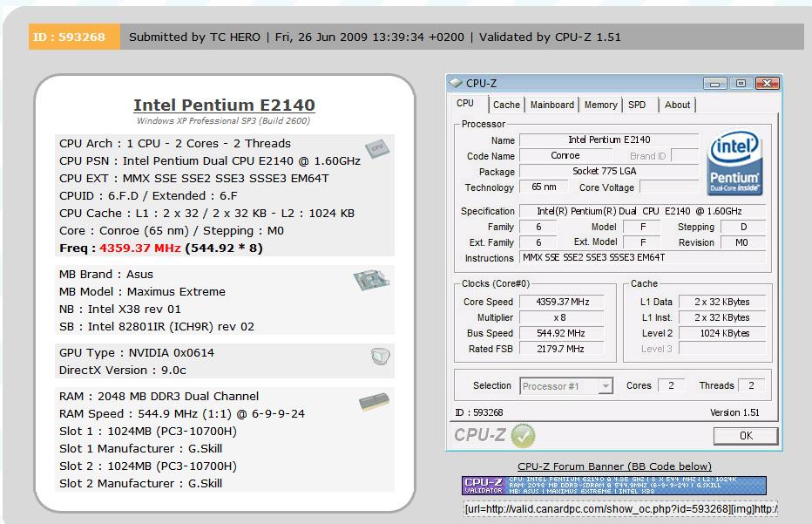Click the Bus Speed 544.92 MHz field
The image size is (812, 524).
coord(563,333)
